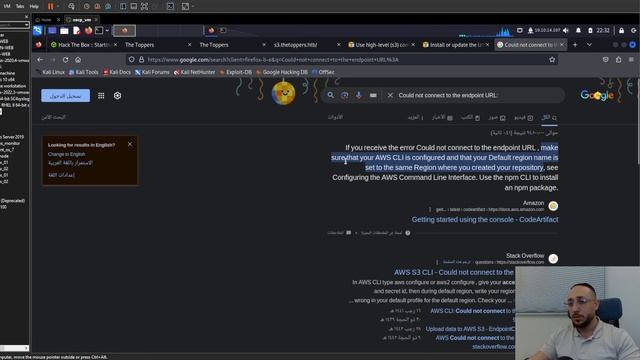Screen dimensions: 640x360
Task: Switch to the Home VMware tab
Action: pos(46,20)
